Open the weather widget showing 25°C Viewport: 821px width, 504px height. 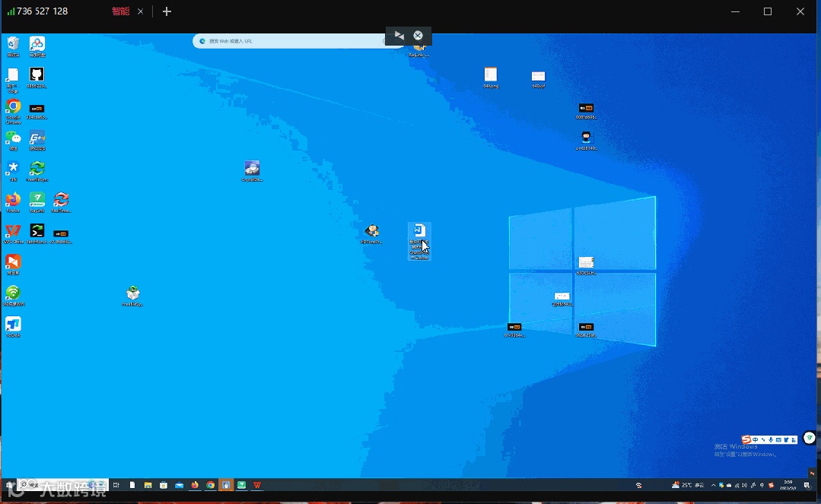pos(688,485)
